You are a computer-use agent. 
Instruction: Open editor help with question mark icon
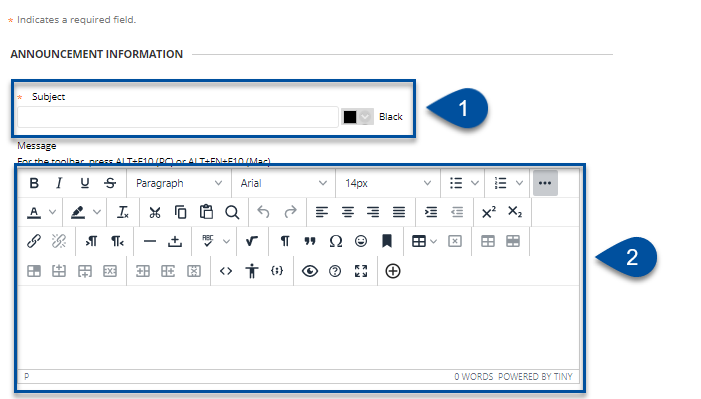(335, 271)
